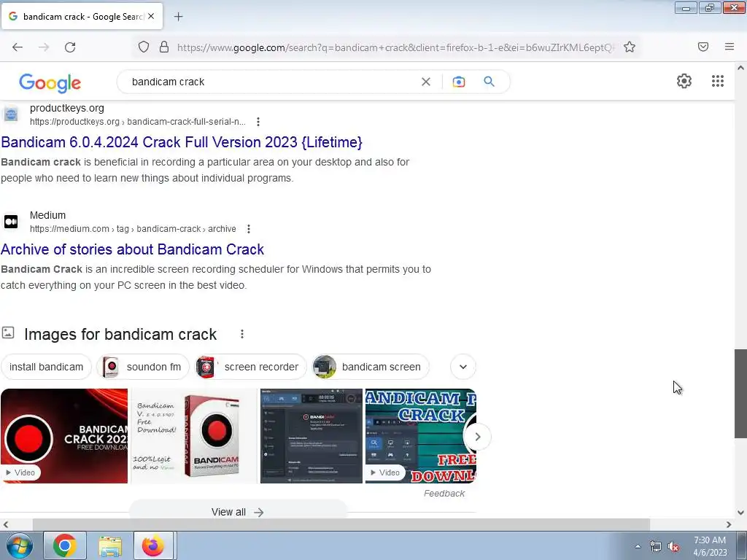747x560 pixels.
Task: Open options beside Images for bandicam crack
Action: click(242, 334)
